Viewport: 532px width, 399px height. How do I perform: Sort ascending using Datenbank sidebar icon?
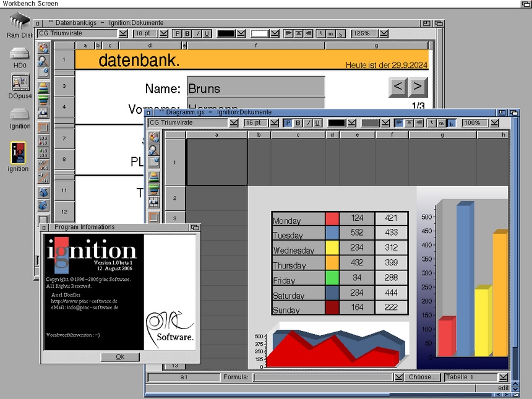pos(43,88)
